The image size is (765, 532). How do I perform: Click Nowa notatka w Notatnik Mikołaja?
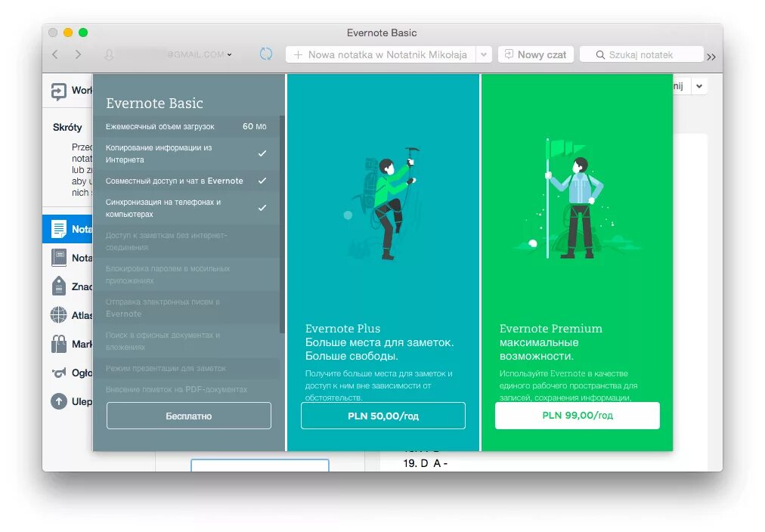[x=380, y=54]
